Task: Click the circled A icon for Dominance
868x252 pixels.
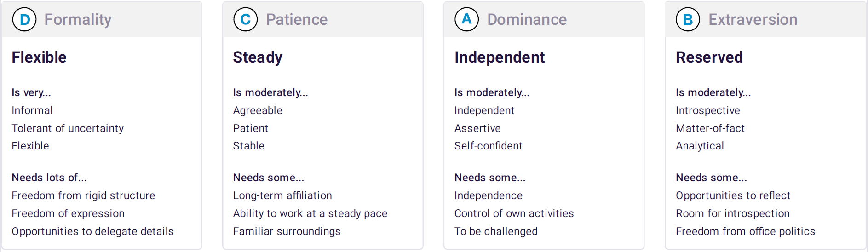Action: [x=467, y=19]
